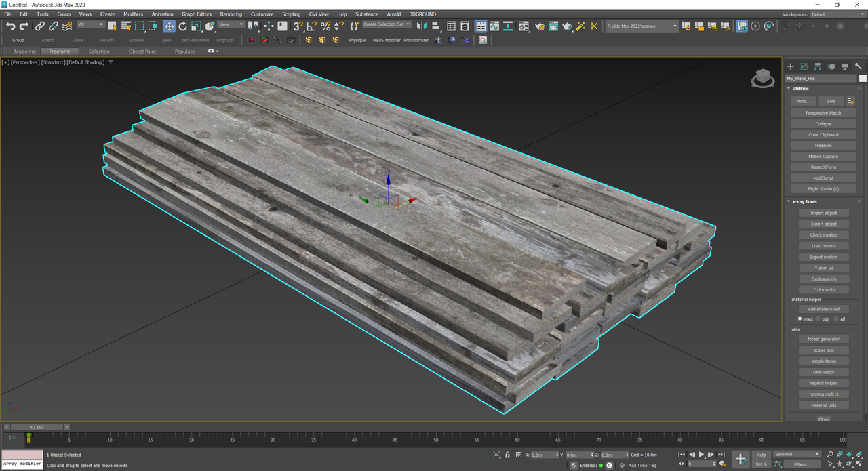Select the 'med' radio button

click(801, 319)
